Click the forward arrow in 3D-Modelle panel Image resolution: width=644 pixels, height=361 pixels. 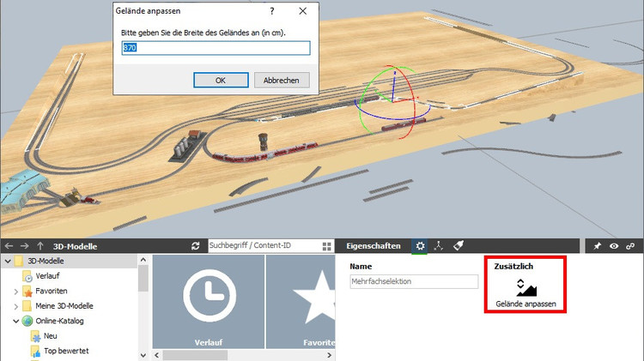pyautogui.click(x=25, y=246)
